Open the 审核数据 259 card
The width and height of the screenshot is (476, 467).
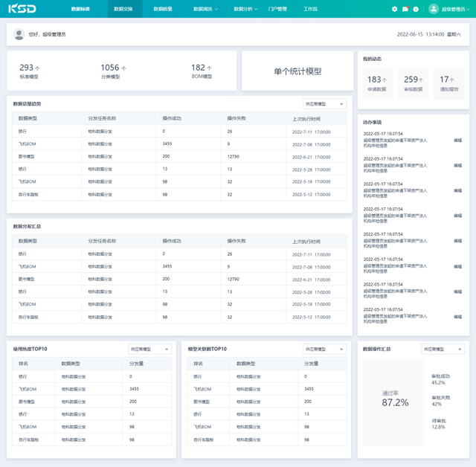414,84
